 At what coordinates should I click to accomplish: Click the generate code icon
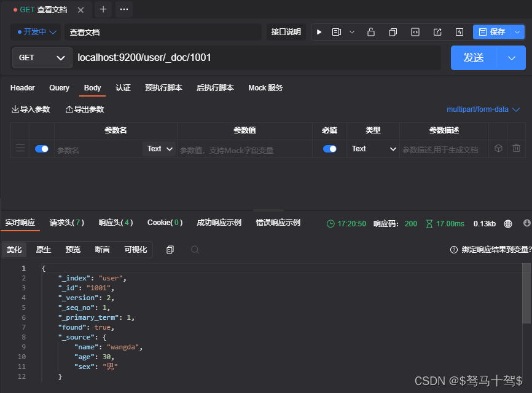pos(415,32)
